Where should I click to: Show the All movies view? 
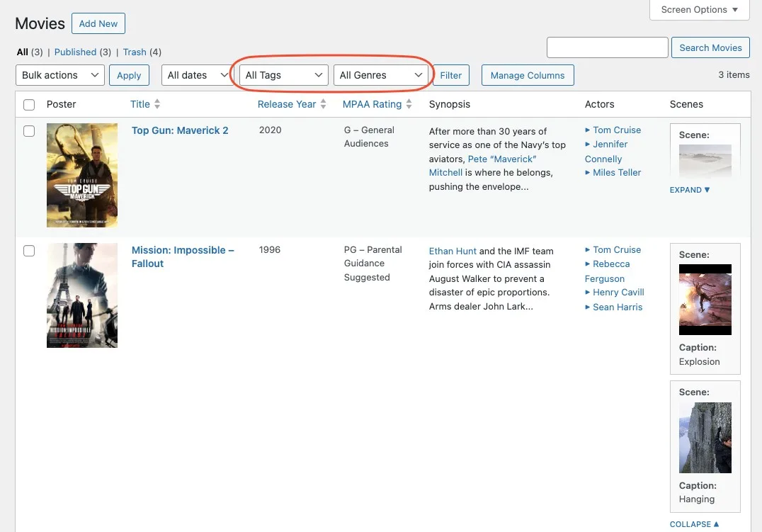tap(23, 52)
